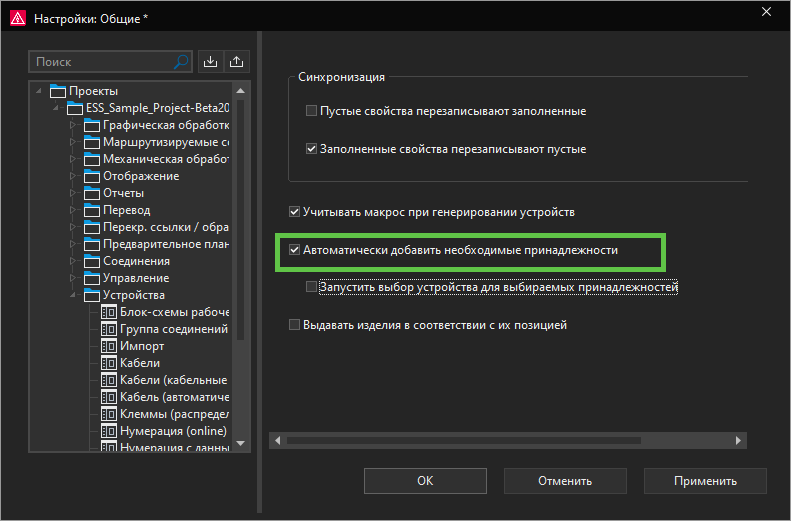Collapse the ESS_Sample_Project node
Image resolution: width=791 pixels, height=521 pixels.
click(x=56, y=108)
